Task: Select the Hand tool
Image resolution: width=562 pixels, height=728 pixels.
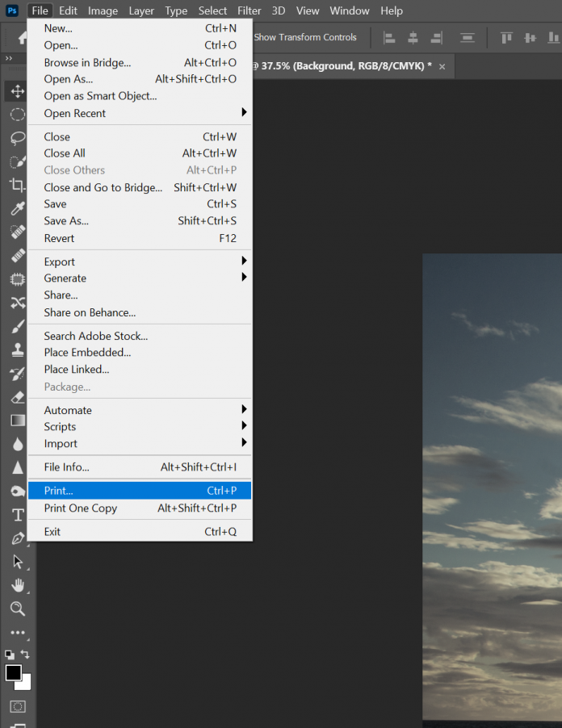Action: click(17, 585)
